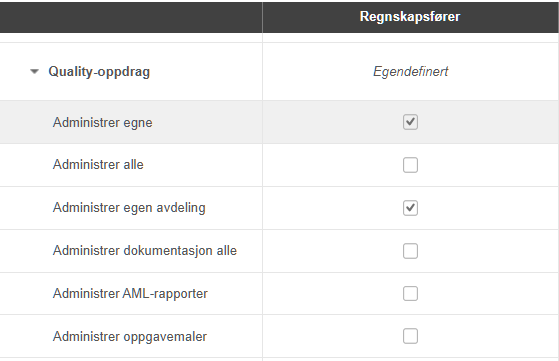
Task: Select the Administrer alle label
Action: (98, 165)
